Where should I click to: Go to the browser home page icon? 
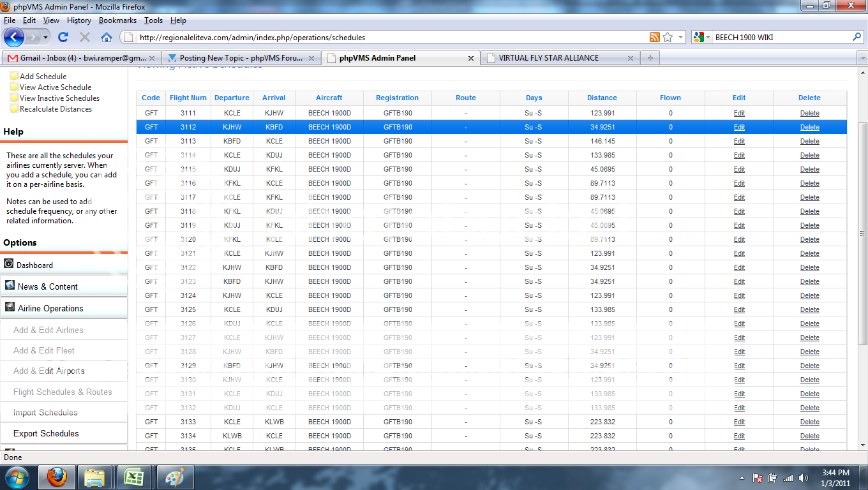(x=107, y=37)
